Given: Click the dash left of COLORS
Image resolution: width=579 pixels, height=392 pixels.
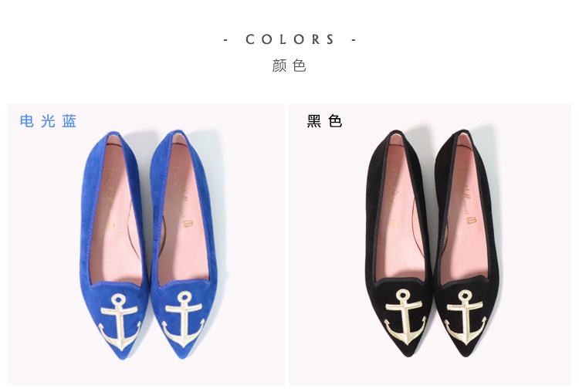Looking at the screenshot, I should point(225,40).
